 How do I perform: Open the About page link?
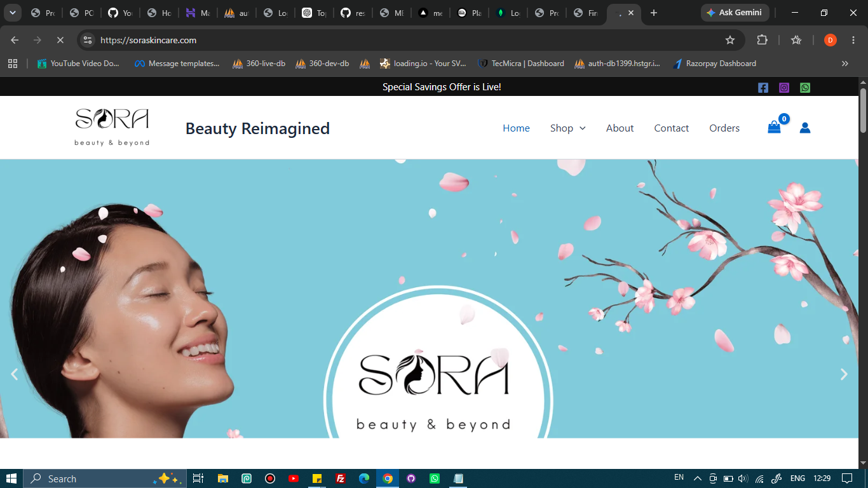[620, 128]
